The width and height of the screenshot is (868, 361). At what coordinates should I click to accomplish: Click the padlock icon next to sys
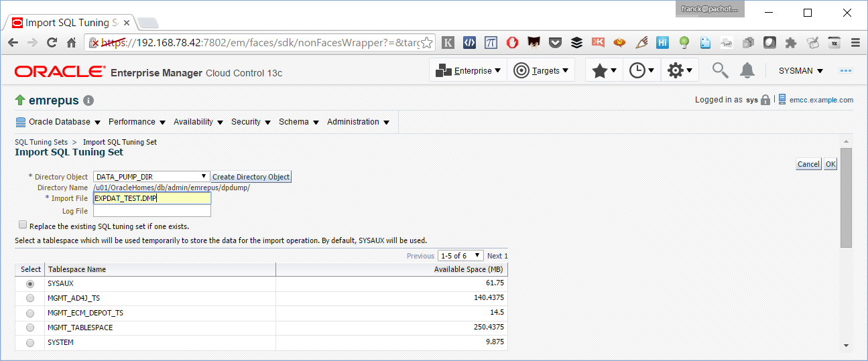tap(765, 100)
